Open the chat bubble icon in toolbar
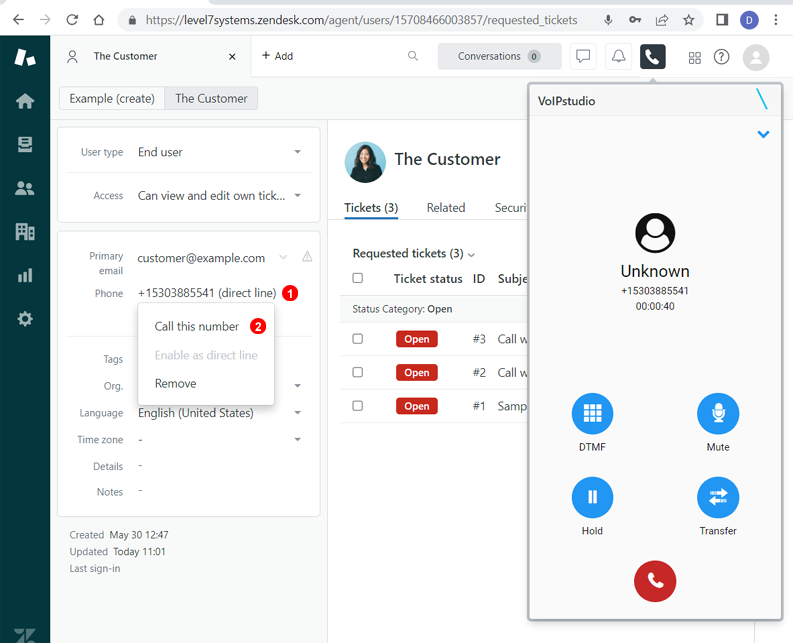Screen dimensions: 793x643 [583, 56]
